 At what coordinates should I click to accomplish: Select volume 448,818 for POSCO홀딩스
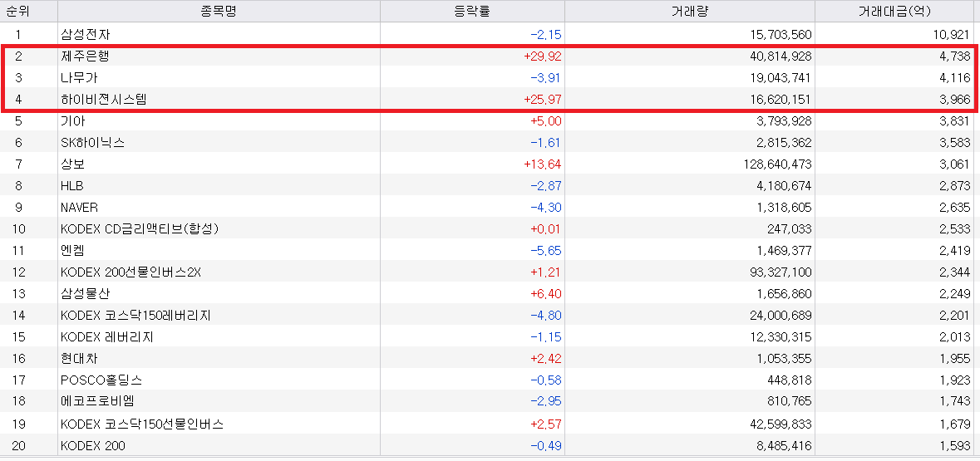coord(790,380)
